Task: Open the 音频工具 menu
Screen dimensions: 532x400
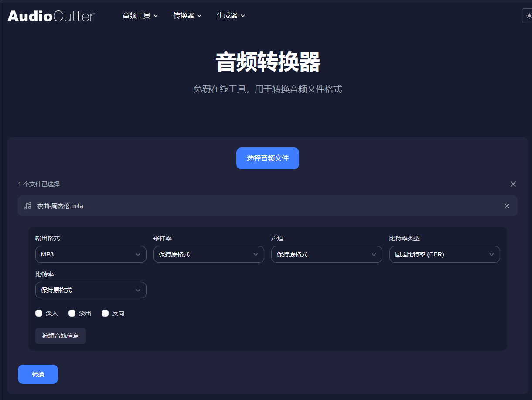Action: [140, 15]
